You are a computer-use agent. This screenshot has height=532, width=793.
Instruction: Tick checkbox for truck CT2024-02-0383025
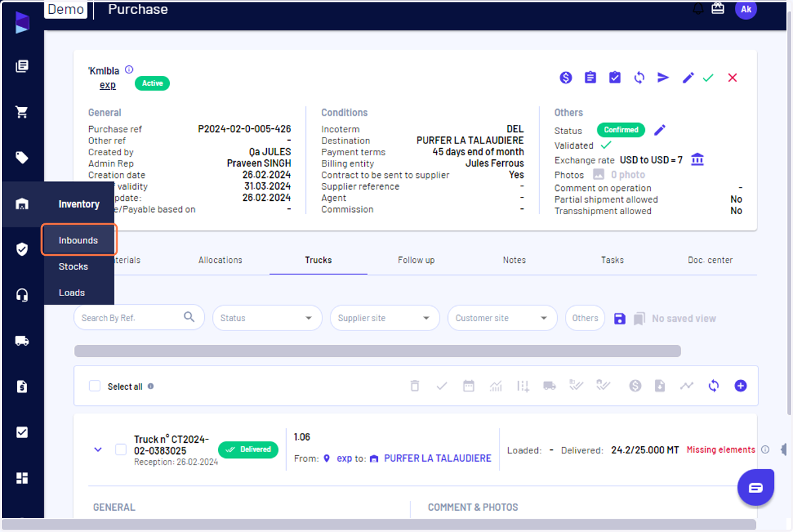click(121, 449)
